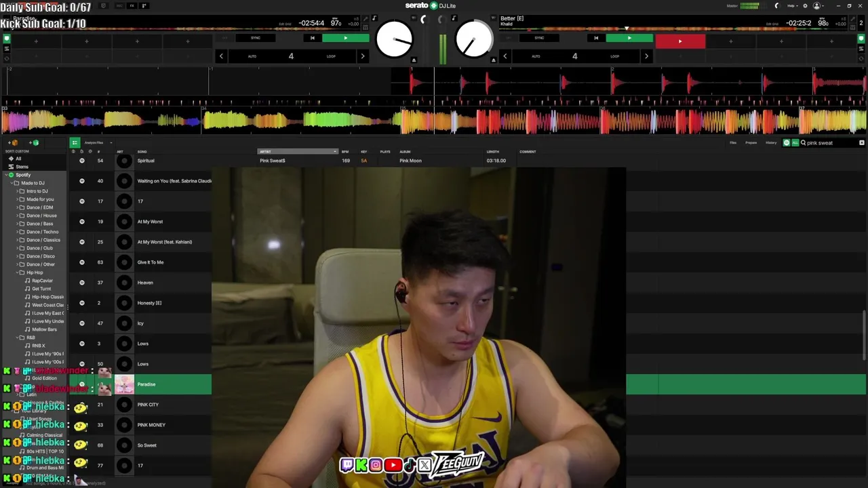Sort library by the BPM column

(345, 152)
